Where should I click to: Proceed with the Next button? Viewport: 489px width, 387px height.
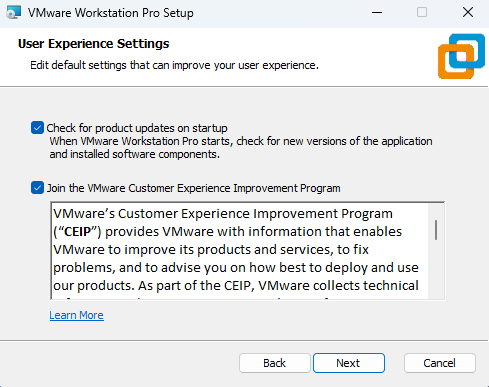(349, 363)
